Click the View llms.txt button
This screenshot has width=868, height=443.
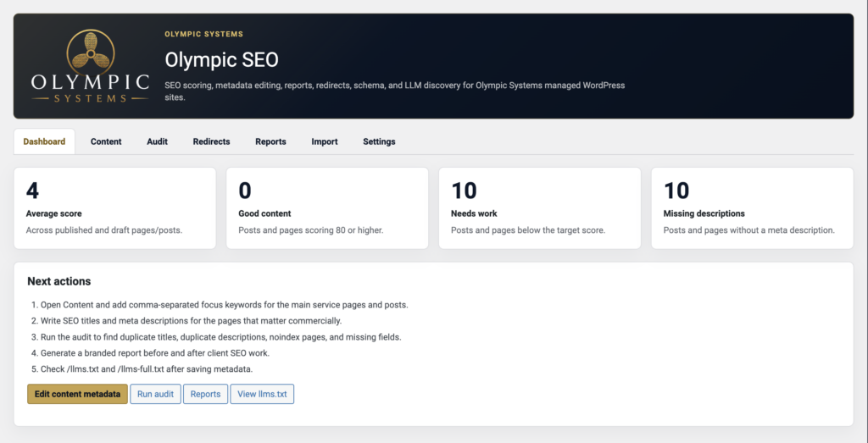coord(263,395)
